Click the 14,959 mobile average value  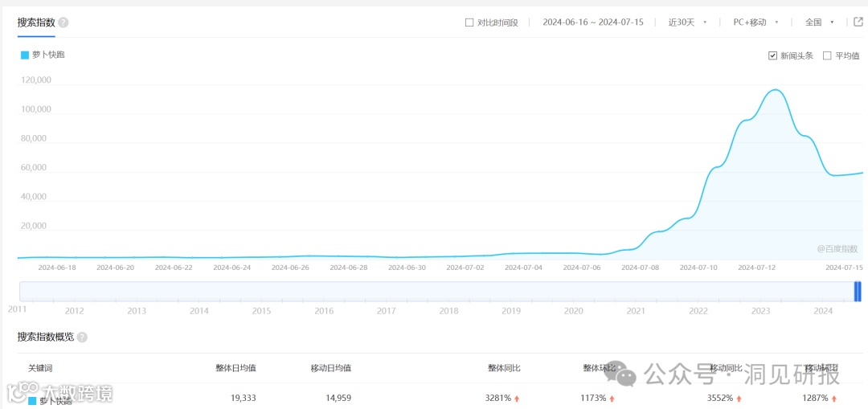[x=338, y=398]
